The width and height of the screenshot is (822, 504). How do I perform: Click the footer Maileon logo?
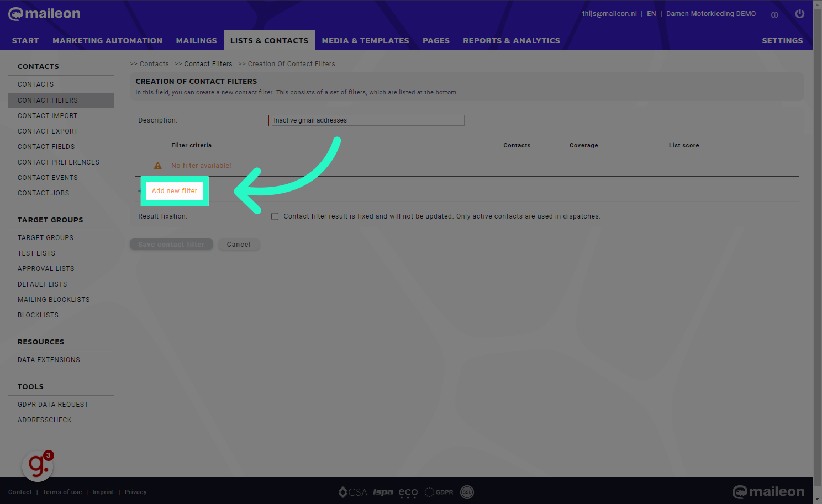(x=768, y=491)
